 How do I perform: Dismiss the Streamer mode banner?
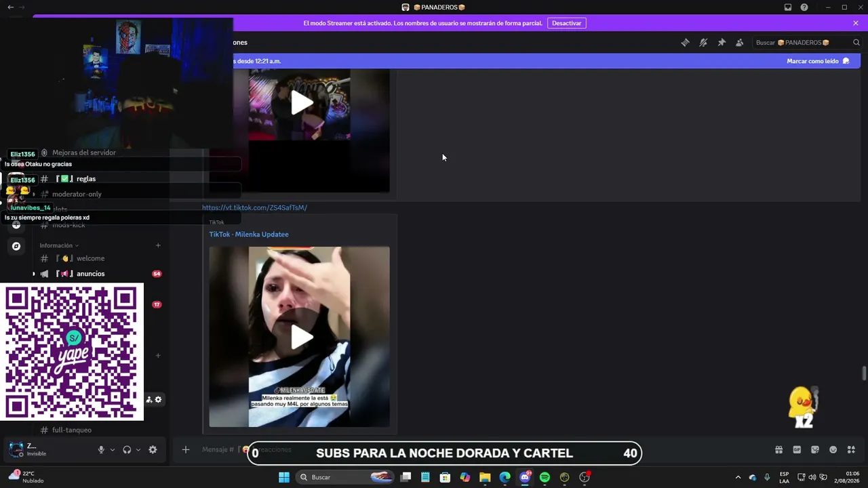[x=856, y=23]
